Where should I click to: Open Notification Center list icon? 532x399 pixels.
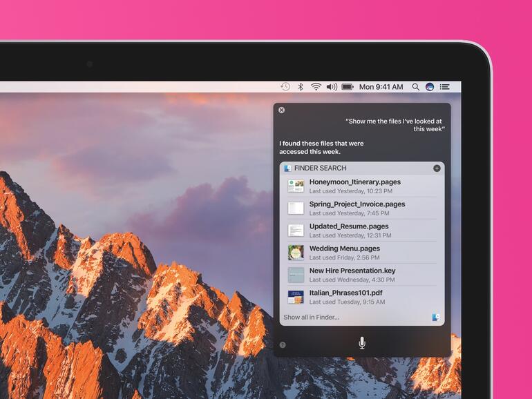click(445, 87)
